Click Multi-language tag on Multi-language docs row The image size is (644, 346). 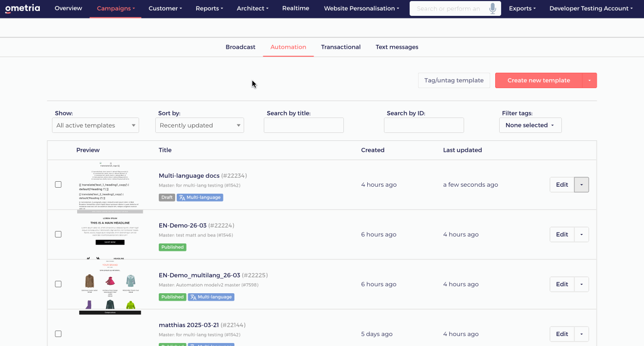click(x=200, y=197)
